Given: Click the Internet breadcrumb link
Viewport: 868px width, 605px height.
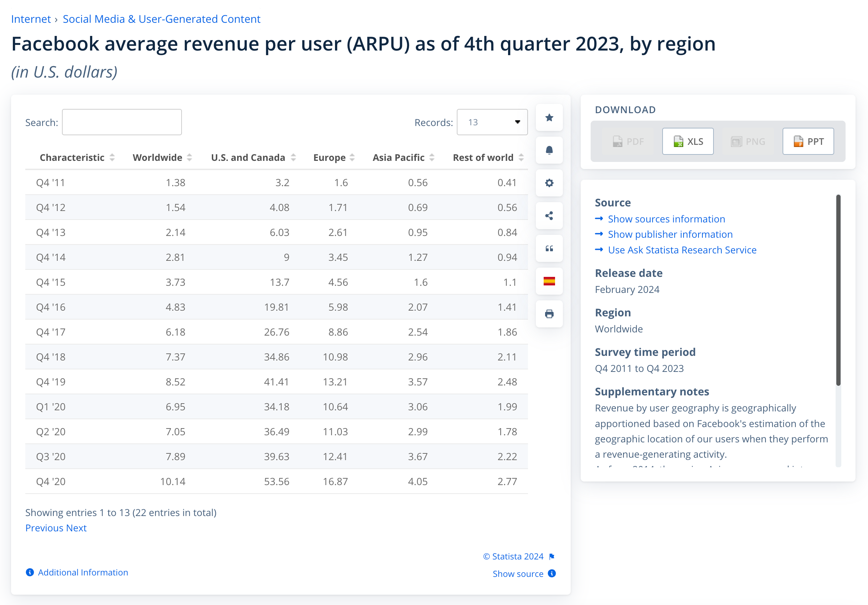Looking at the screenshot, I should (x=31, y=19).
